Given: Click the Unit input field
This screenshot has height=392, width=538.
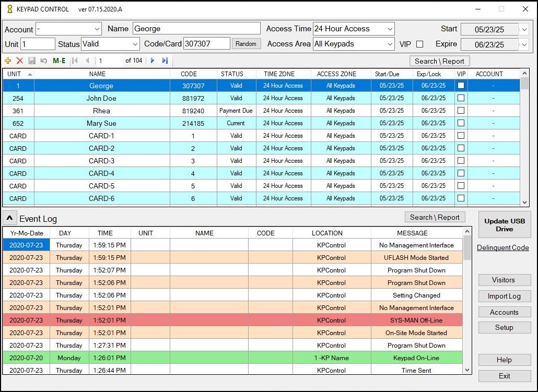Looking at the screenshot, I should (x=38, y=44).
